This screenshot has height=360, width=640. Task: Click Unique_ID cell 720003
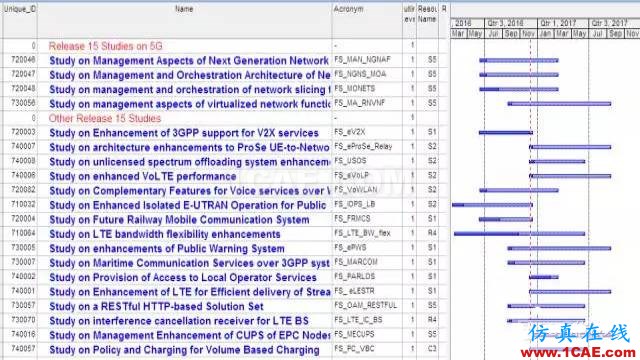23,132
